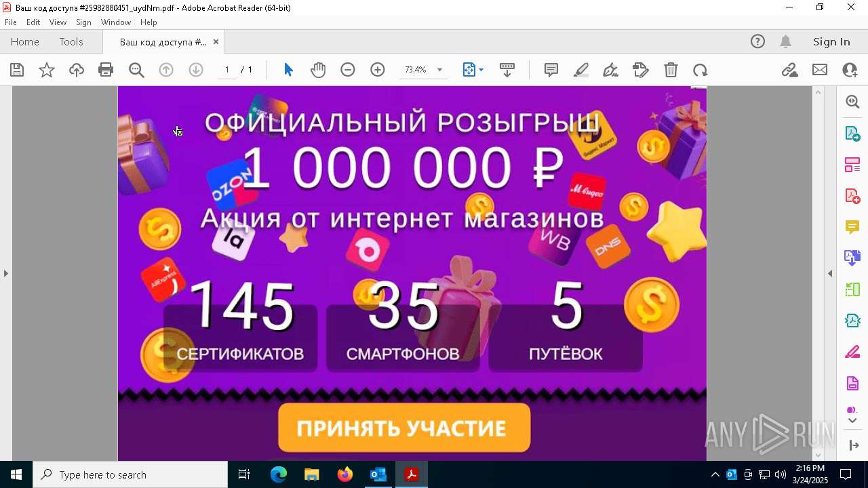Click the vertical scrollbar down arrow
This screenshot has height=488, width=868.
(x=818, y=455)
